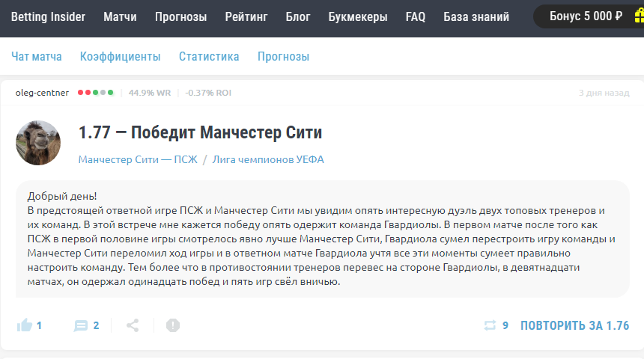Click the share icon under the prediction

tap(133, 325)
